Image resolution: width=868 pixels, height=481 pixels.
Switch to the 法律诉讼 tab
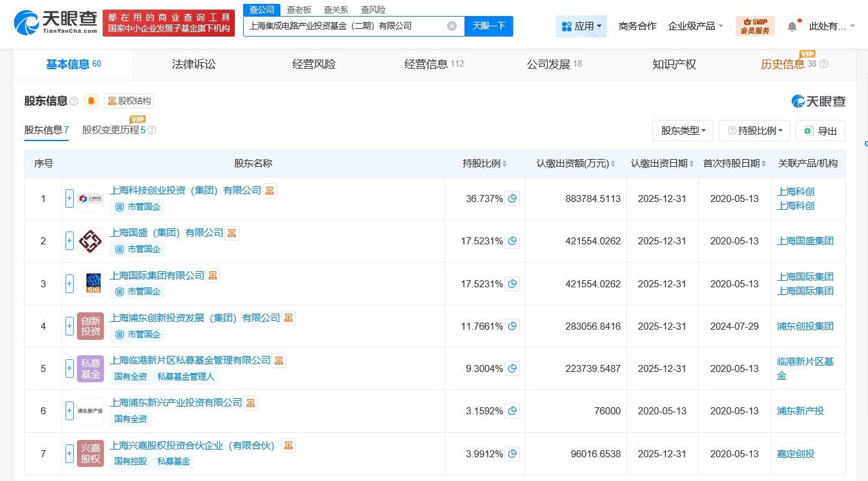coord(194,63)
